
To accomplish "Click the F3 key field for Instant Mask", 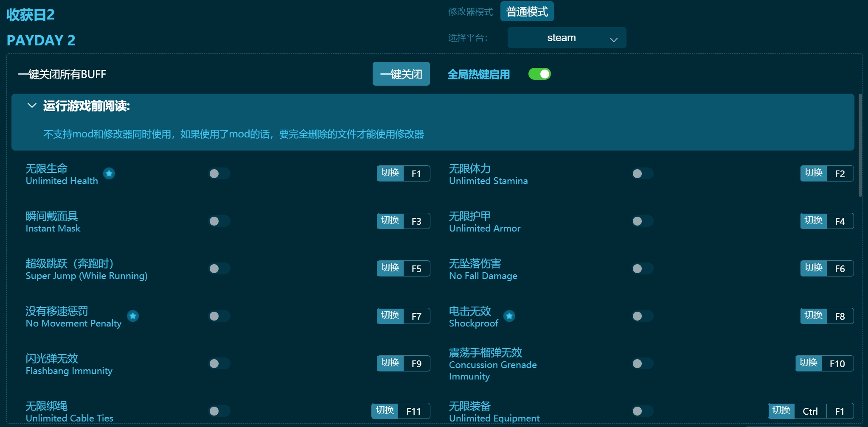I will point(416,221).
